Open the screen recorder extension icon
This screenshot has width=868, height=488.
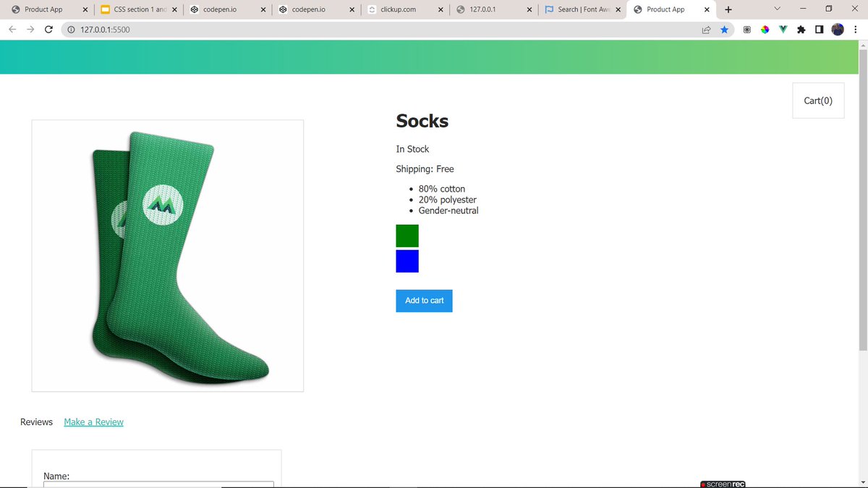[x=747, y=30]
